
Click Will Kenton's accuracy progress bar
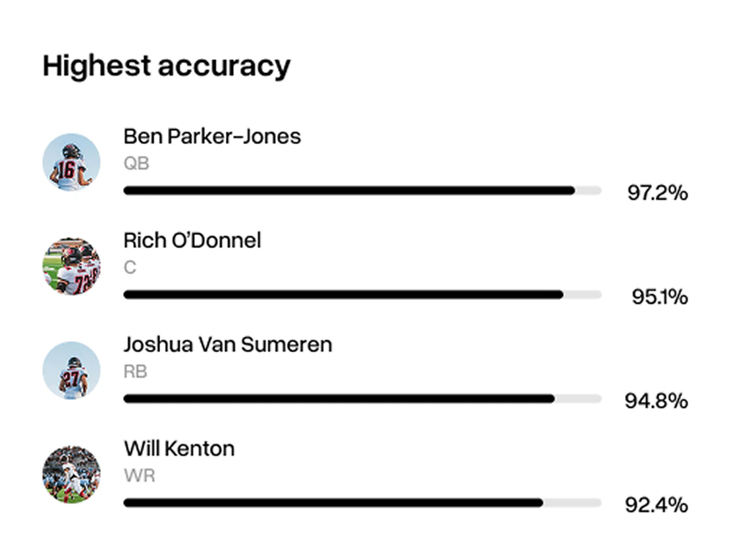click(362, 503)
